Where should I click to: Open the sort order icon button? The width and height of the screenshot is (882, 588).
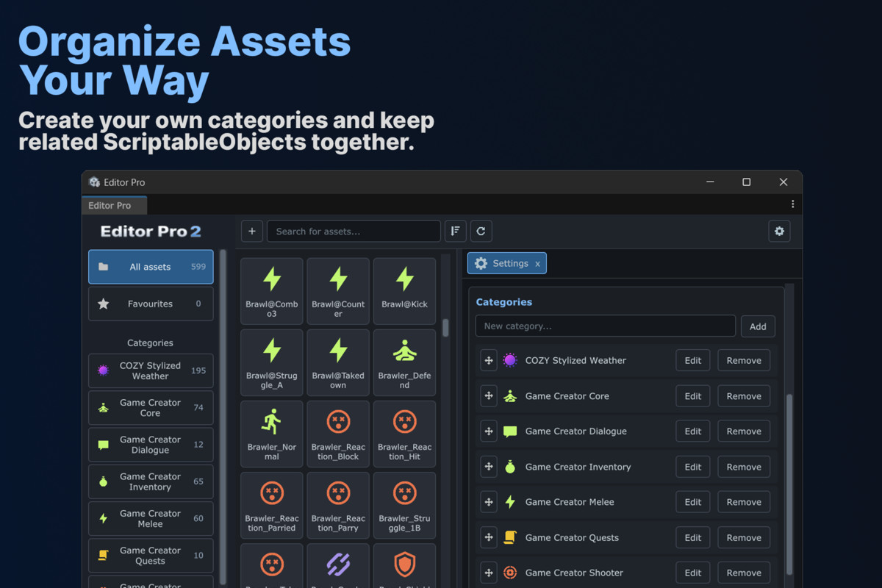tap(456, 231)
